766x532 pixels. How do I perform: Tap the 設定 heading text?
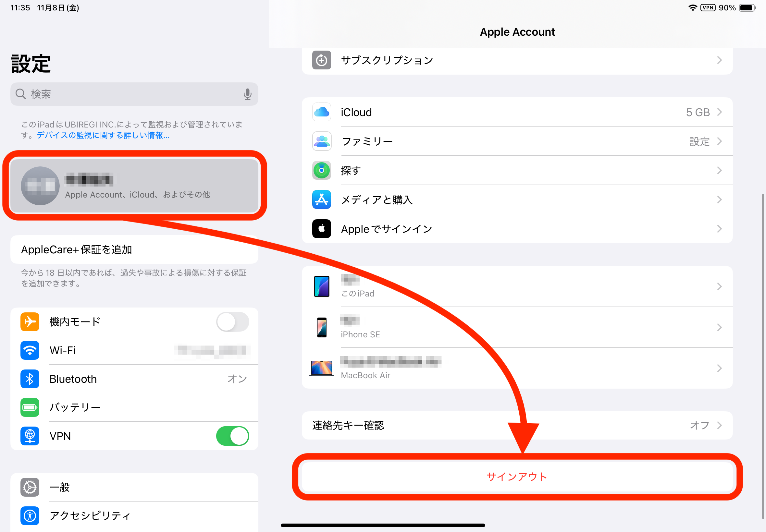(x=31, y=64)
